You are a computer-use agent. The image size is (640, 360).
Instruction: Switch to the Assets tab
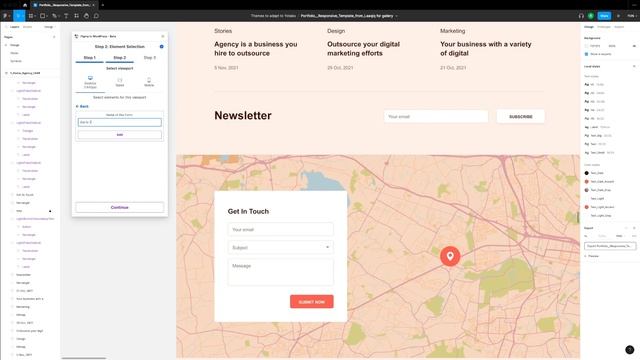27,27
